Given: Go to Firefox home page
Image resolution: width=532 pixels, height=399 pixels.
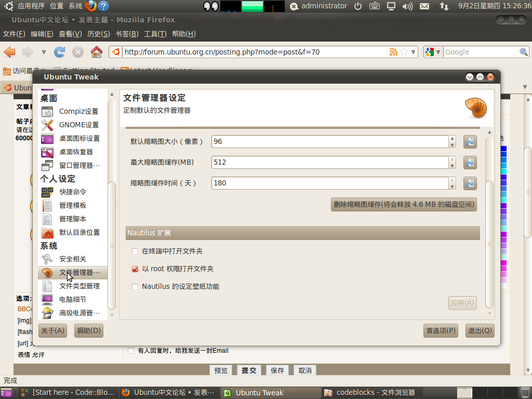Looking at the screenshot, I should [x=96, y=52].
